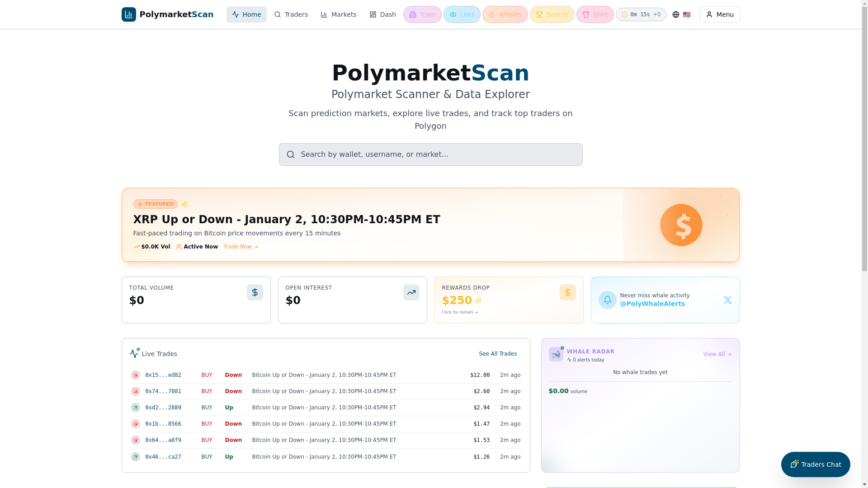Click the Whale Radar whale icon
Image resolution: width=868 pixels, height=488 pixels.
(x=556, y=354)
